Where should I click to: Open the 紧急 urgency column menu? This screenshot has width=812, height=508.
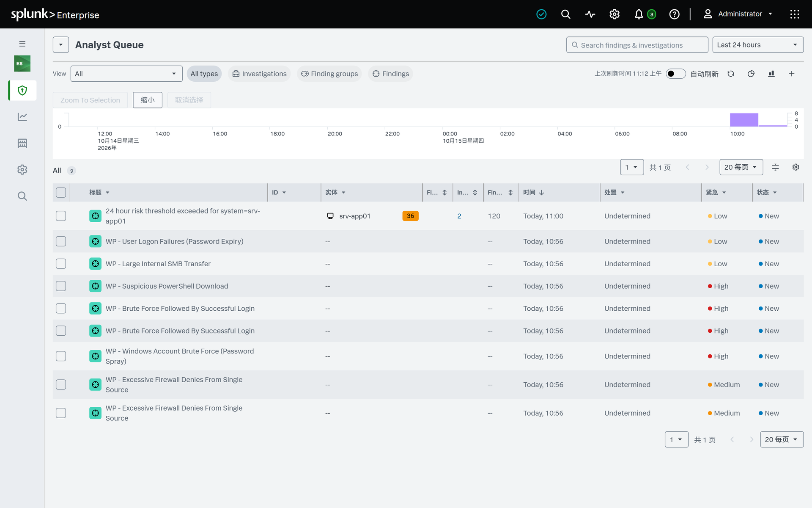pos(716,192)
